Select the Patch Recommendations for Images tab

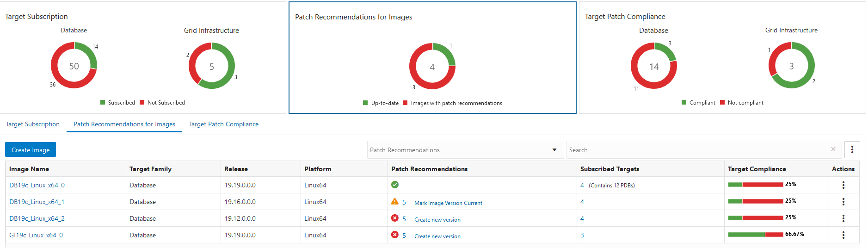[124, 124]
